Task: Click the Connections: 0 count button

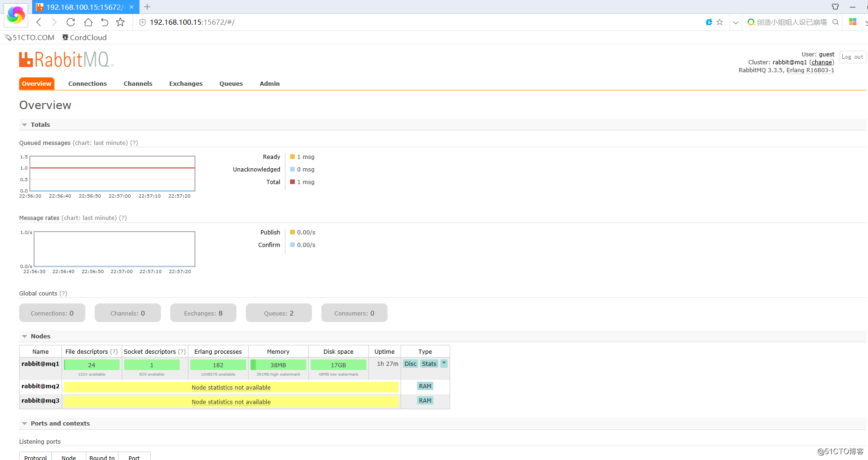Action: [x=52, y=313]
